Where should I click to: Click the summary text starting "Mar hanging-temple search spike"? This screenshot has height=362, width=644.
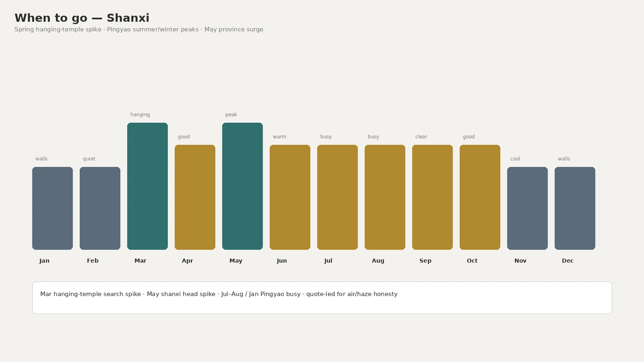click(x=219, y=294)
